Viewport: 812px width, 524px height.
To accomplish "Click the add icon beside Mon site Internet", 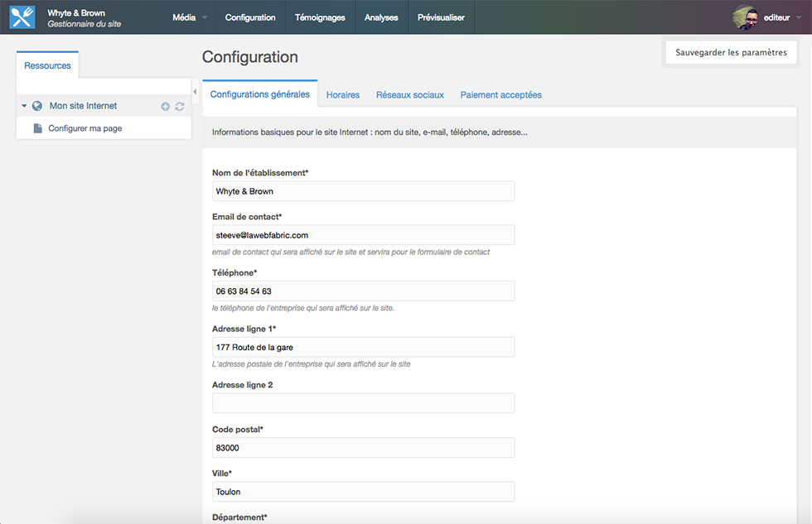I will (166, 107).
